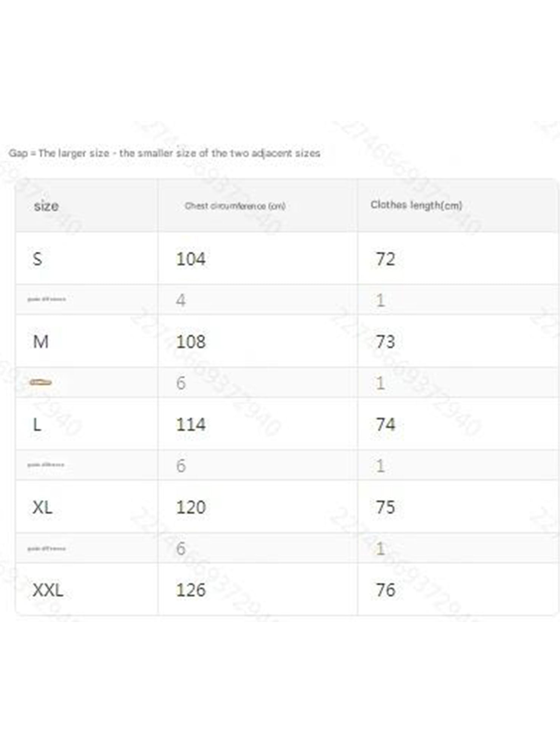Click the Gap definition text above table
Viewport: 560px width, 743px height.
[x=164, y=153]
